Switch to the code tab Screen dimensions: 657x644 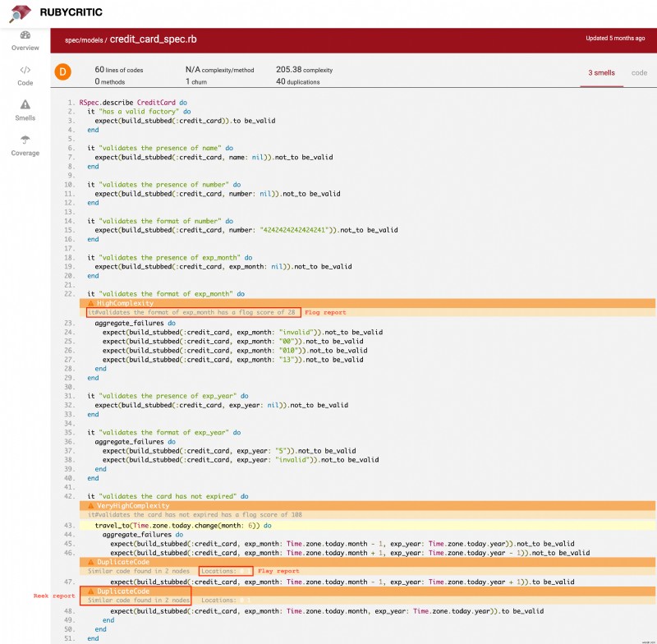(x=639, y=73)
